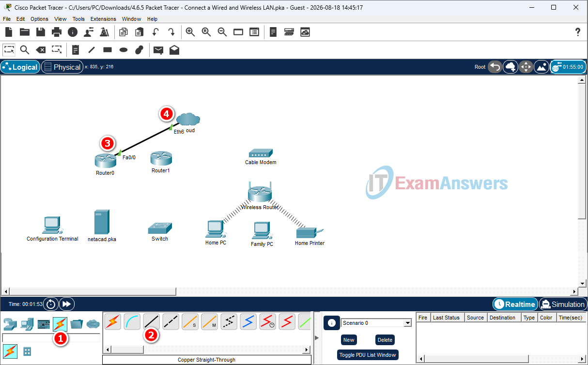Open the Options menu
588x365 pixels.
coord(39,19)
